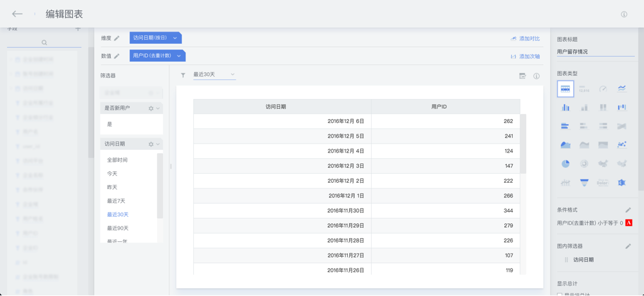
Task: Edit 维度 with its pencil icon
Action: (117, 38)
